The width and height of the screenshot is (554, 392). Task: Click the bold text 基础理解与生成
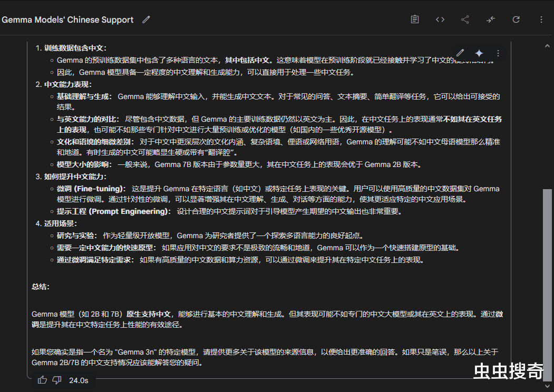(84, 96)
